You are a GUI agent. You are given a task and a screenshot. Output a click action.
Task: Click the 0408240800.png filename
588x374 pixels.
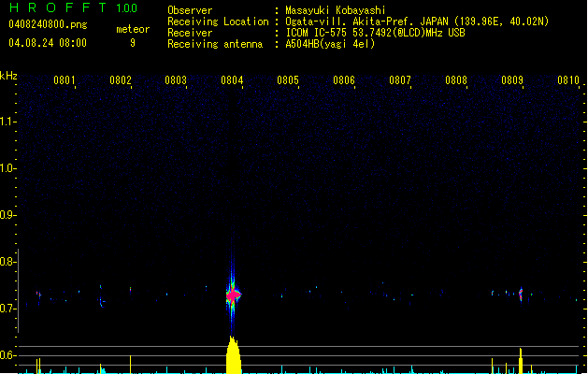point(47,24)
